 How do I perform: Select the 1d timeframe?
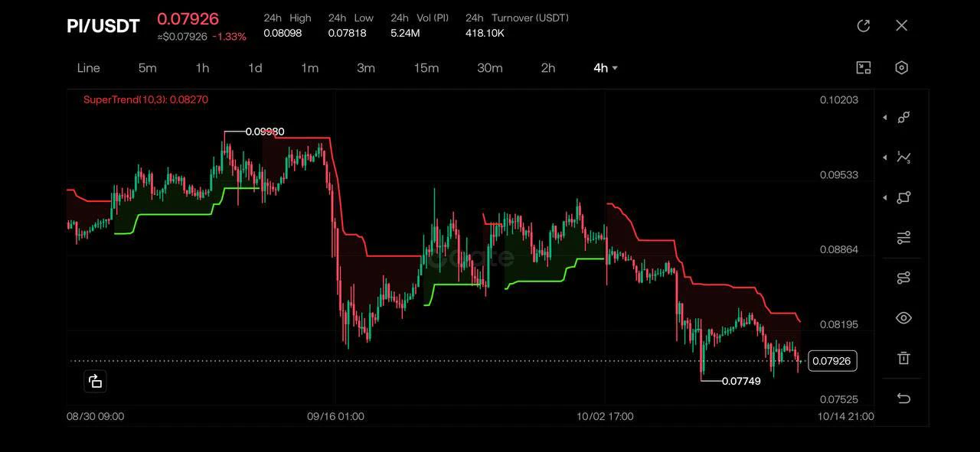click(x=255, y=68)
